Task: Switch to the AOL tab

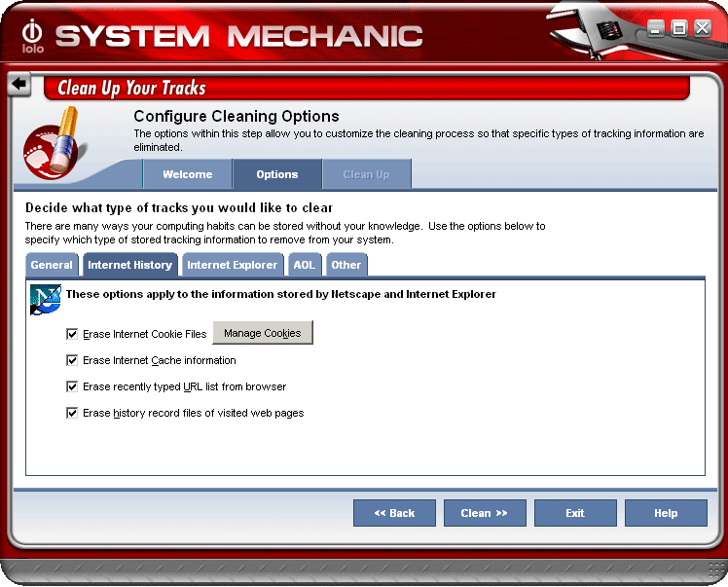Action: (x=305, y=265)
